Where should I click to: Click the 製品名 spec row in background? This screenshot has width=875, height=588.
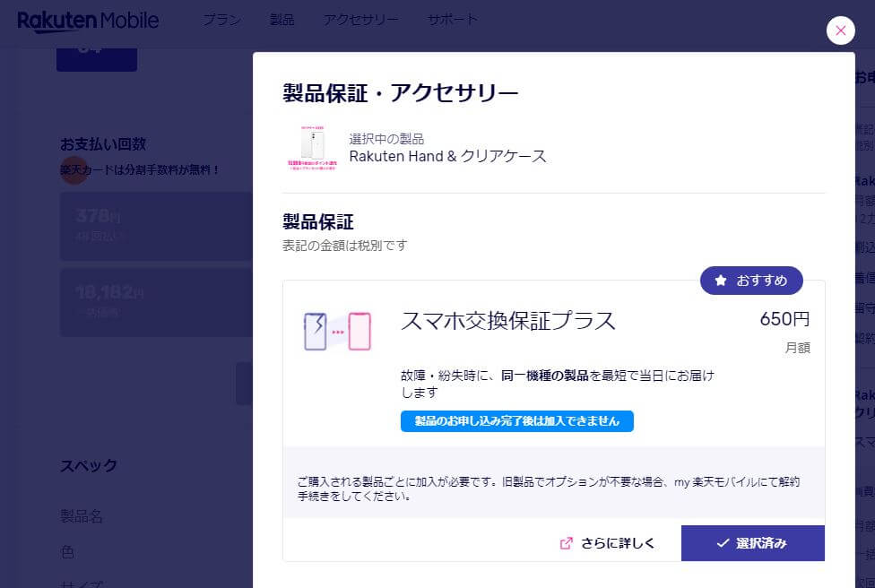pos(82,516)
